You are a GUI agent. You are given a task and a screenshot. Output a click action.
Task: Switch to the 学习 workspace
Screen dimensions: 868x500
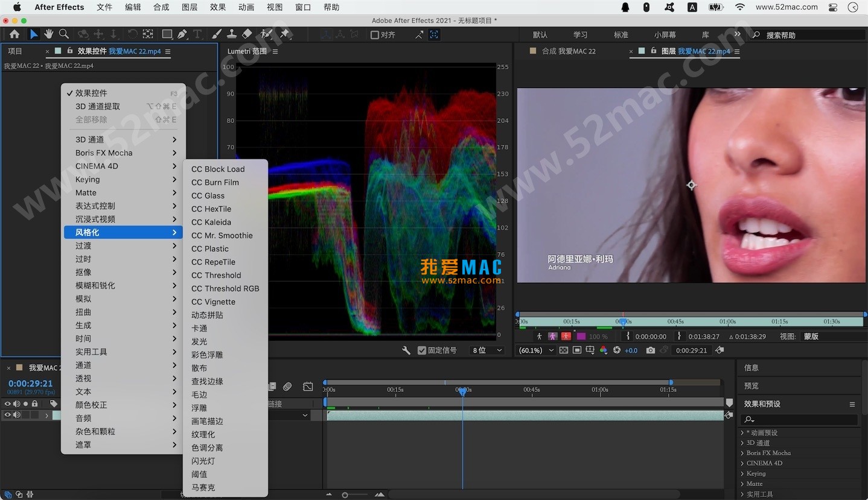pos(580,35)
